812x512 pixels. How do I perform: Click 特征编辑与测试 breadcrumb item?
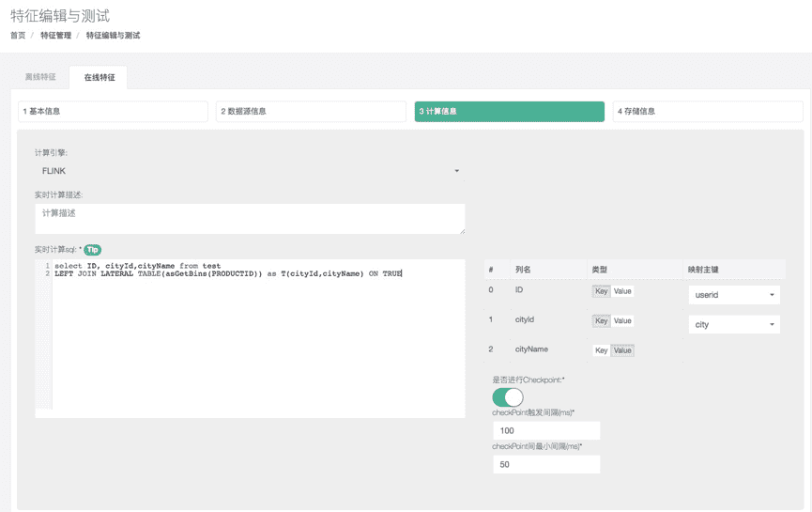(x=113, y=36)
